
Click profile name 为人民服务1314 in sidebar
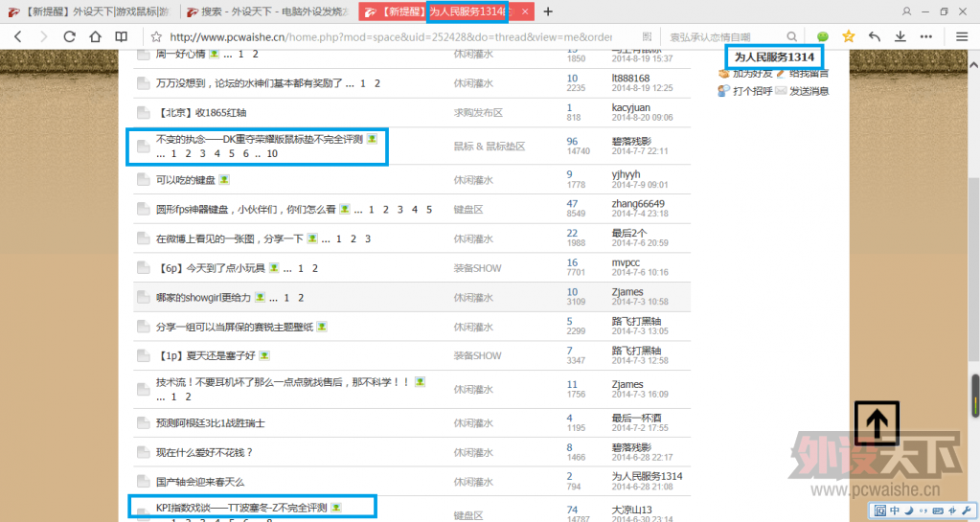774,57
